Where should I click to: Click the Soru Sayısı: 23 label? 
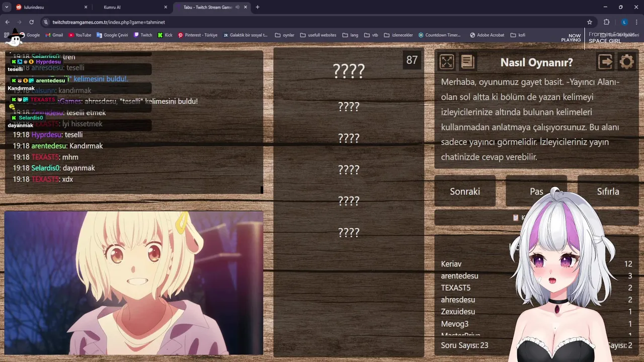(x=464, y=345)
